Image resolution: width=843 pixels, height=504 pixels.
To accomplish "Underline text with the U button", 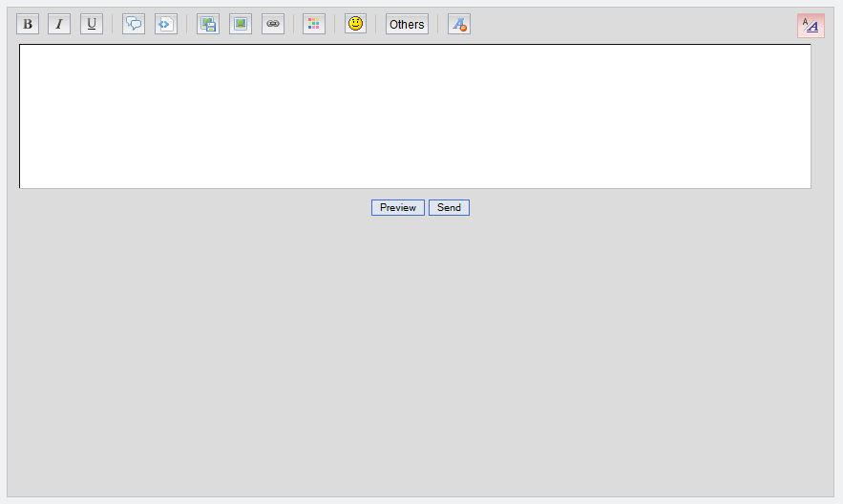I will (92, 24).
